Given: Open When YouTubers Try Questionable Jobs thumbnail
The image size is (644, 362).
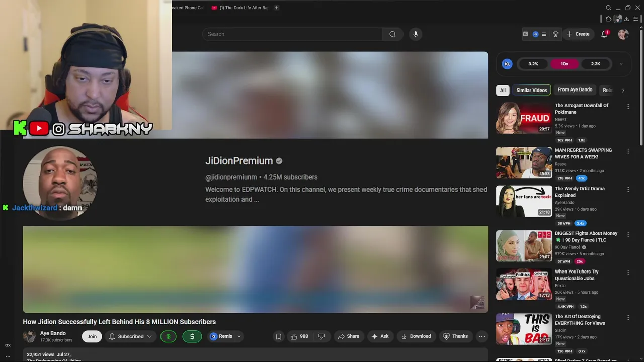Looking at the screenshot, I should click(524, 285).
